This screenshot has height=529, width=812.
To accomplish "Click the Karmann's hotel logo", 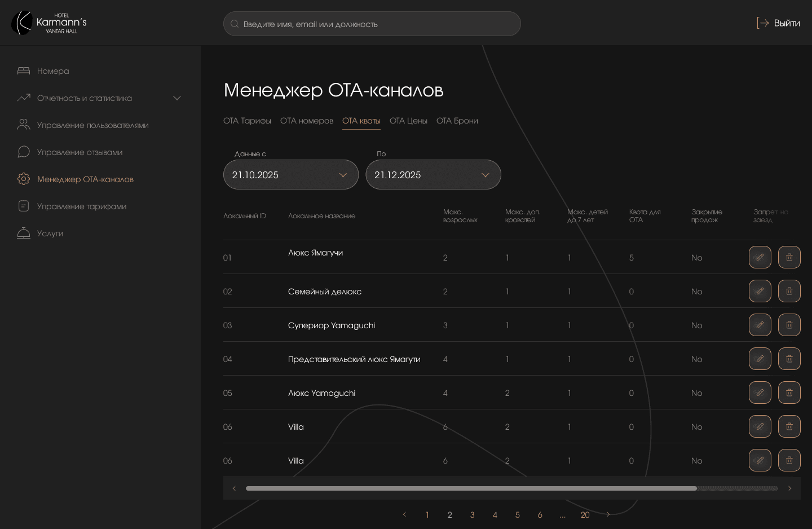I will tap(47, 23).
